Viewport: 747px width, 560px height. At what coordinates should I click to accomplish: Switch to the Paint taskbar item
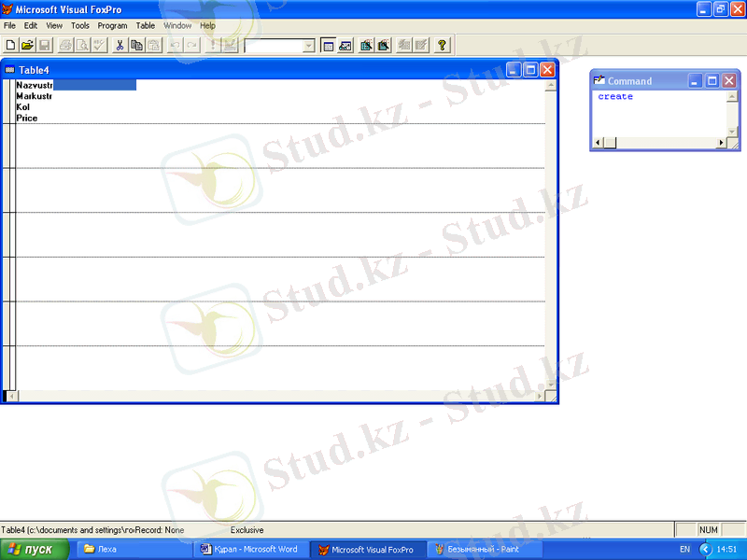coord(484,550)
